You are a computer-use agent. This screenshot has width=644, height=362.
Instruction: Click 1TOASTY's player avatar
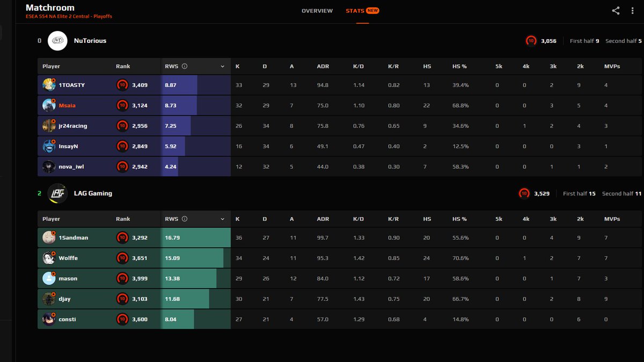[x=49, y=85]
